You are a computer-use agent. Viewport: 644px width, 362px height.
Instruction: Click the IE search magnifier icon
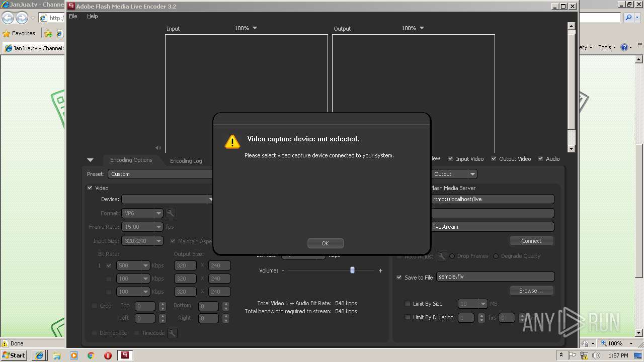point(628,18)
